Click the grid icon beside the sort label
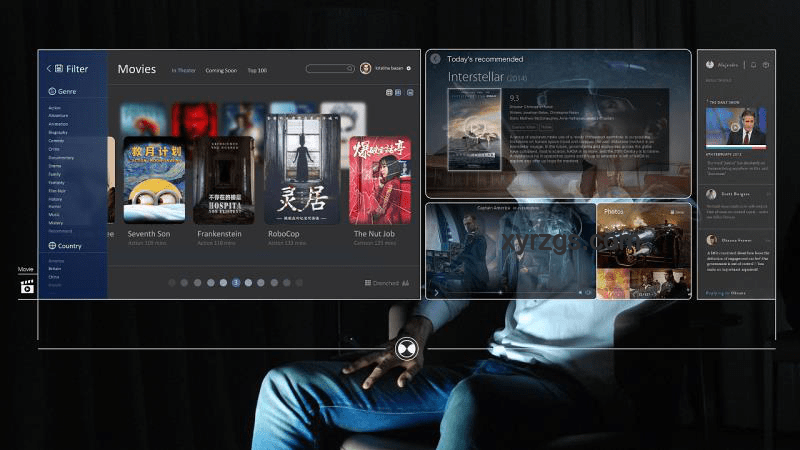800x450 pixels. (x=368, y=283)
